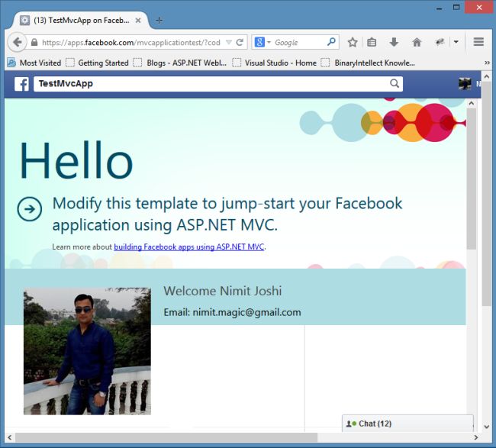Screen dimensions: 496x448
Task: Maximize the Firefox window
Action: point(456,8)
